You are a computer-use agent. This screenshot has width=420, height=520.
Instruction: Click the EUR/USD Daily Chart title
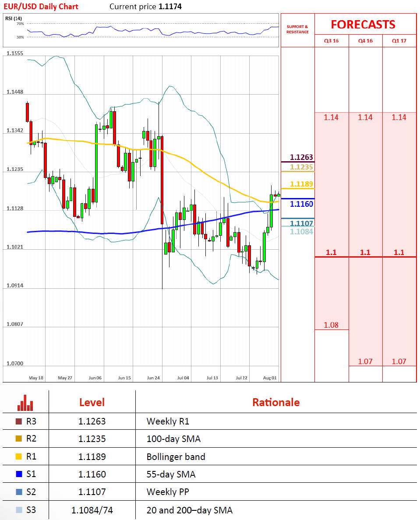[x=41, y=7]
